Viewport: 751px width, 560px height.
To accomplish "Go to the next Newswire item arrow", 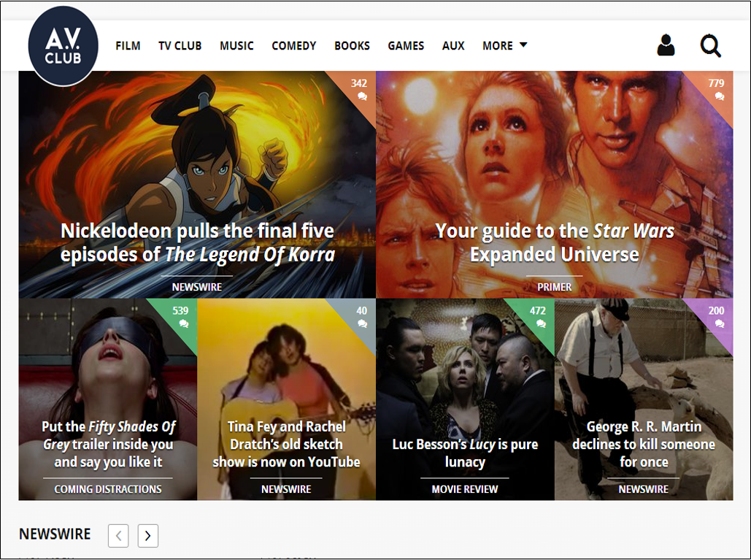I will (x=148, y=536).
